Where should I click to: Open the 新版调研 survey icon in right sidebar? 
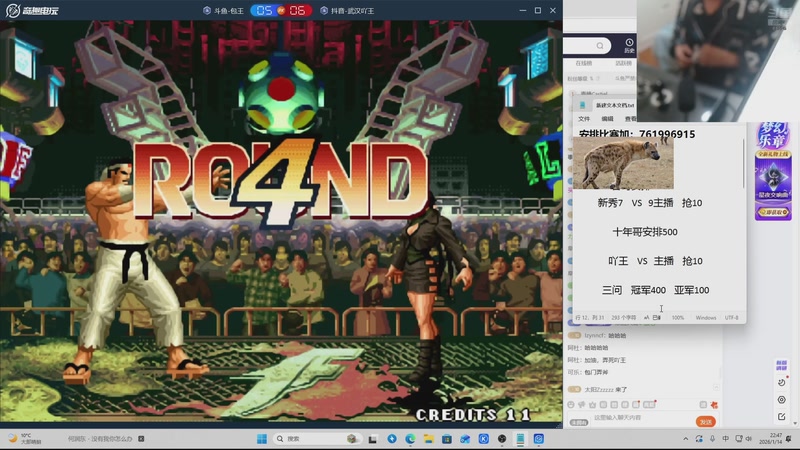click(x=781, y=365)
